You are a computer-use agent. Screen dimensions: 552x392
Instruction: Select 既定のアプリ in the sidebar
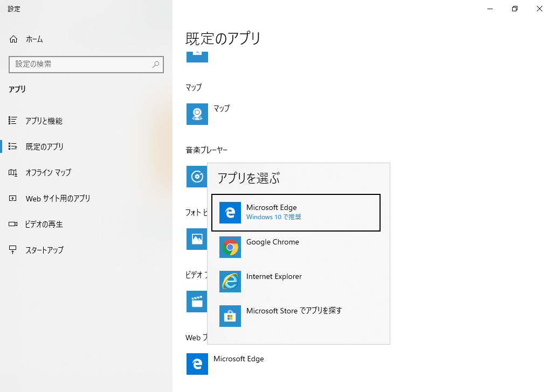[44, 147]
